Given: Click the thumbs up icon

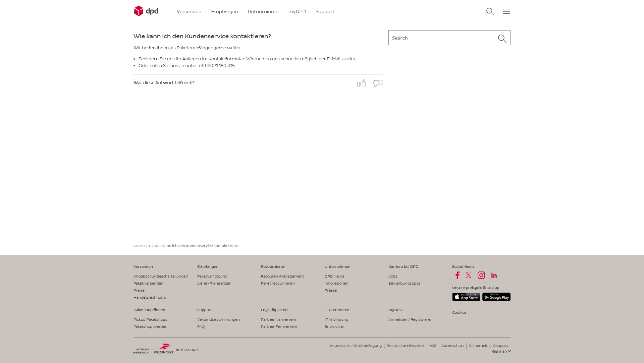Looking at the screenshot, I should click(362, 83).
